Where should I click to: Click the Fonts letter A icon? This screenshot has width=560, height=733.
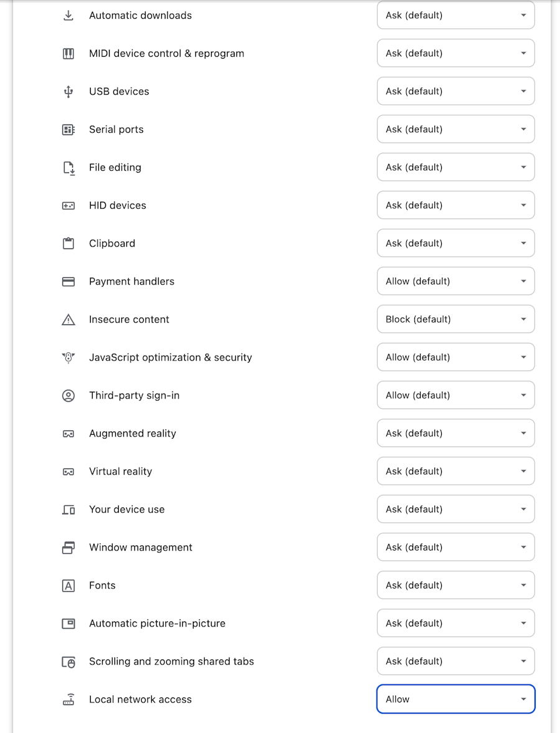click(68, 585)
